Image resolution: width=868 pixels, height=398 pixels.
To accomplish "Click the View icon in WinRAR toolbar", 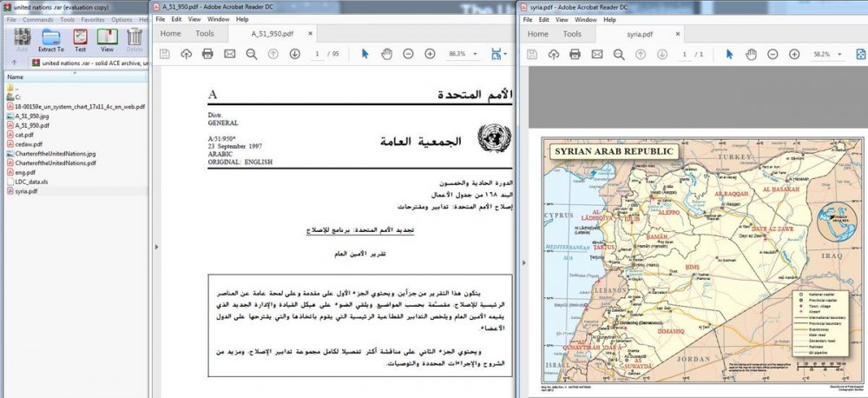I will [x=108, y=40].
